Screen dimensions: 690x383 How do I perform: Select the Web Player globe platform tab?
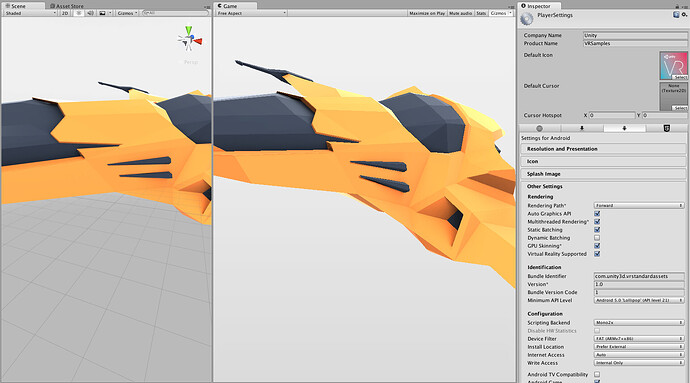pos(540,128)
